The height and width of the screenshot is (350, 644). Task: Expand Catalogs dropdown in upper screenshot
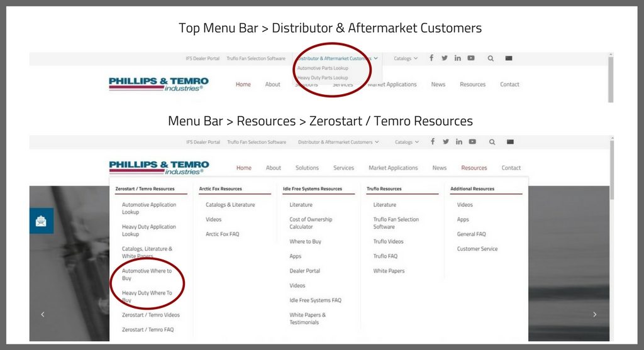click(406, 58)
